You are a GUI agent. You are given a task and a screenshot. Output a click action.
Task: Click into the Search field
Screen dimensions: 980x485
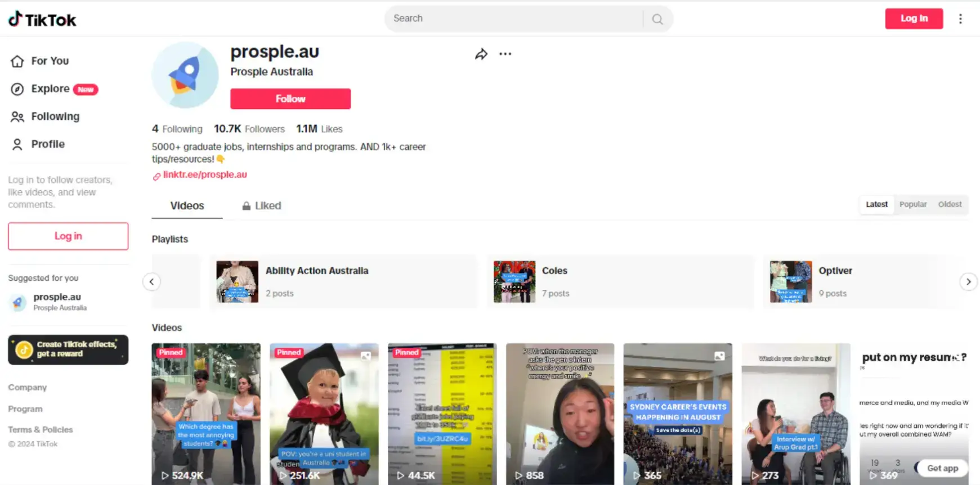click(515, 19)
